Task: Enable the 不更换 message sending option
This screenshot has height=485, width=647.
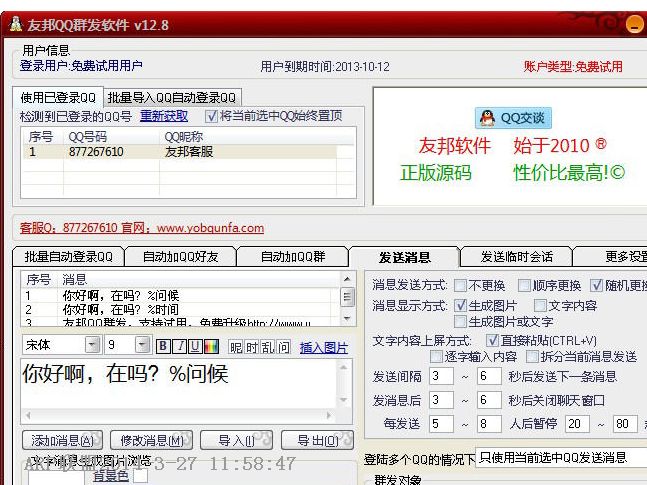Action: 461,285
